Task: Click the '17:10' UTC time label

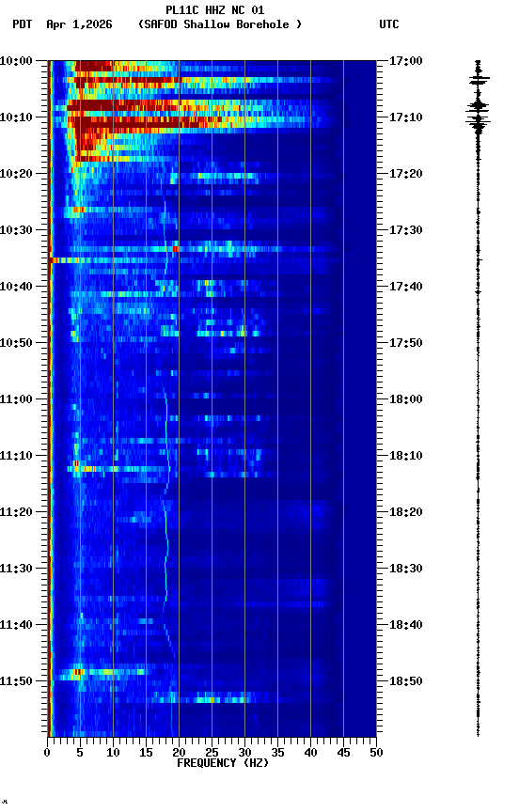Action: coord(406,117)
